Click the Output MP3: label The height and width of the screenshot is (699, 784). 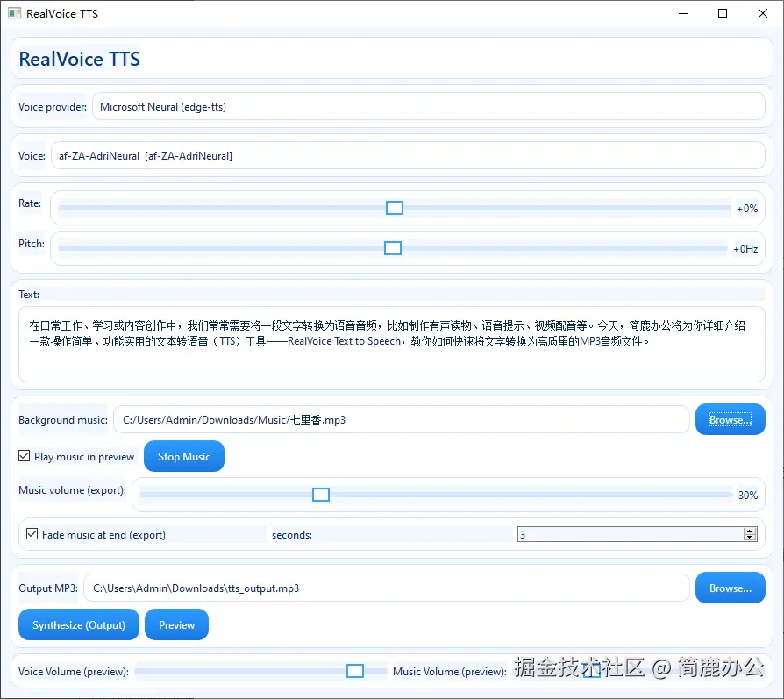(x=48, y=588)
